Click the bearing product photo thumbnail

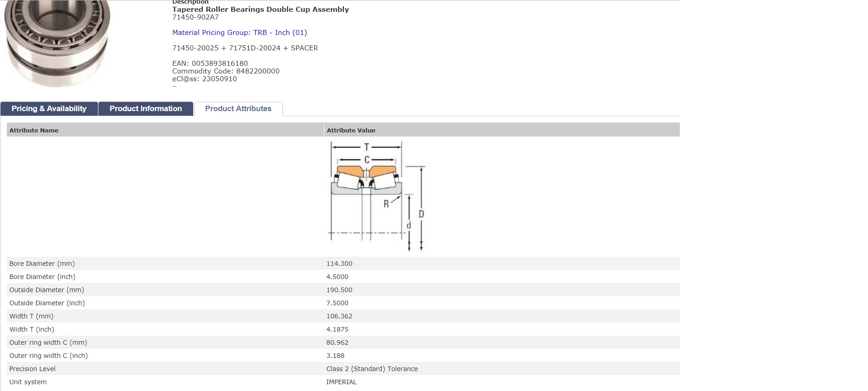pyautogui.click(x=57, y=44)
